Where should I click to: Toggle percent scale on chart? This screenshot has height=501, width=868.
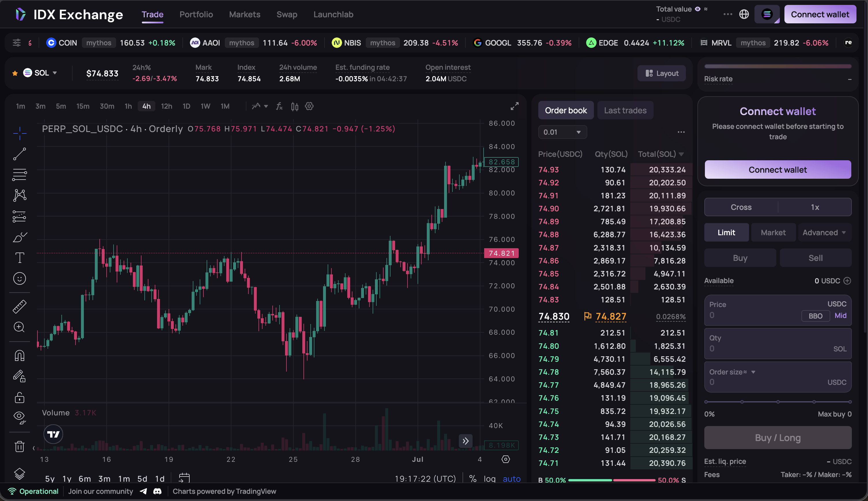coord(473,479)
